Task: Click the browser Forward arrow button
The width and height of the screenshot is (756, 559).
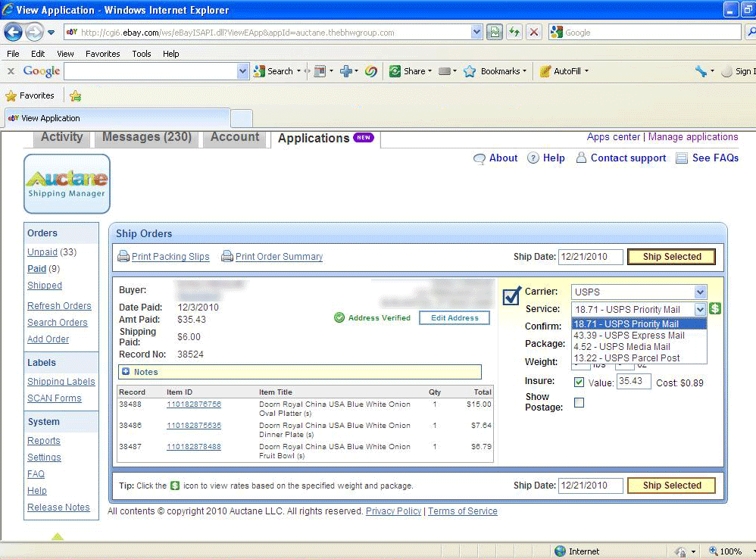Action: click(34, 33)
